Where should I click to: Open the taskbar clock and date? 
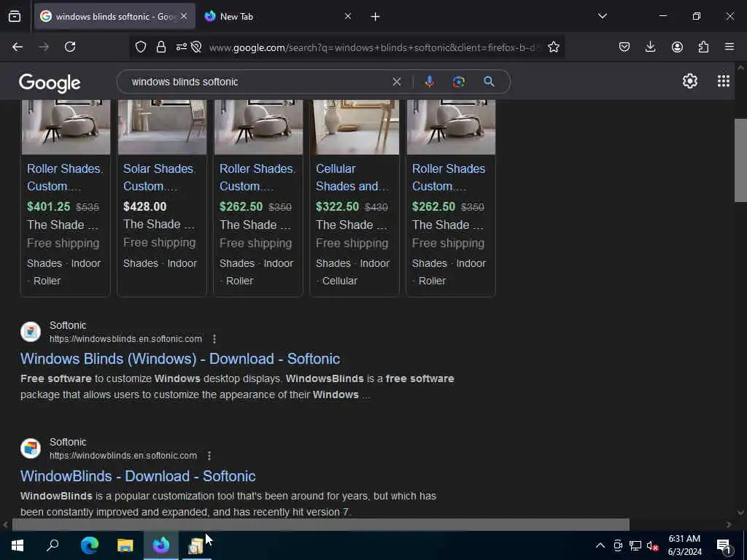[684, 545]
